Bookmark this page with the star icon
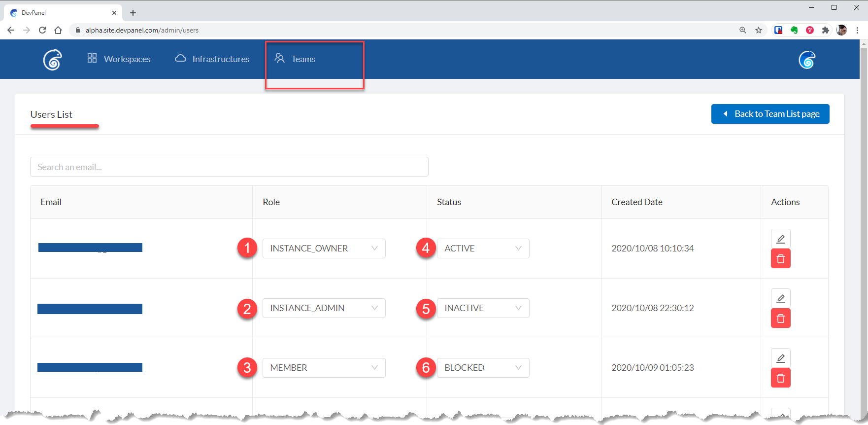 click(x=759, y=30)
